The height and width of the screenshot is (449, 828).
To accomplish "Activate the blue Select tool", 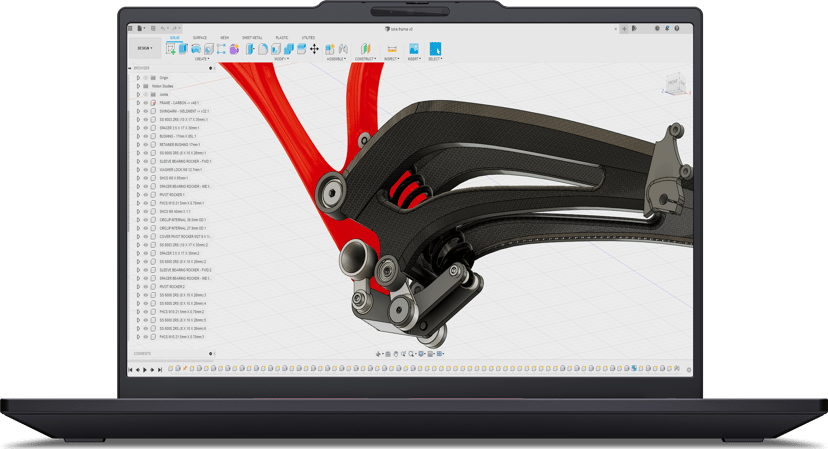I will 435,49.
